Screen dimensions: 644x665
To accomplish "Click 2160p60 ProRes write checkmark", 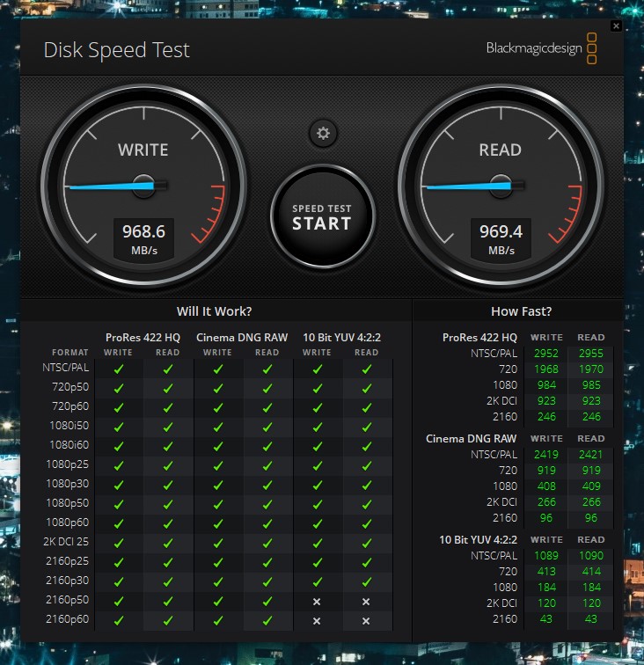I will [119, 620].
